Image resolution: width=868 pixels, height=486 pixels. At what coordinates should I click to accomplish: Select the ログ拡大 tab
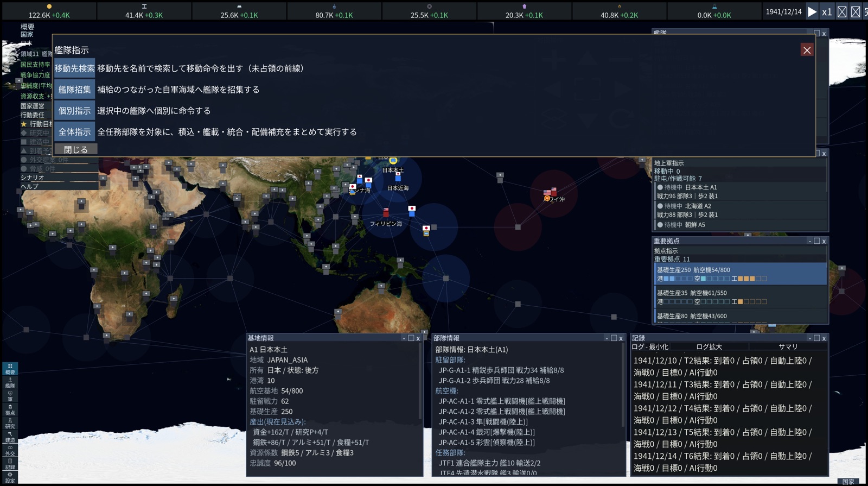pos(709,346)
